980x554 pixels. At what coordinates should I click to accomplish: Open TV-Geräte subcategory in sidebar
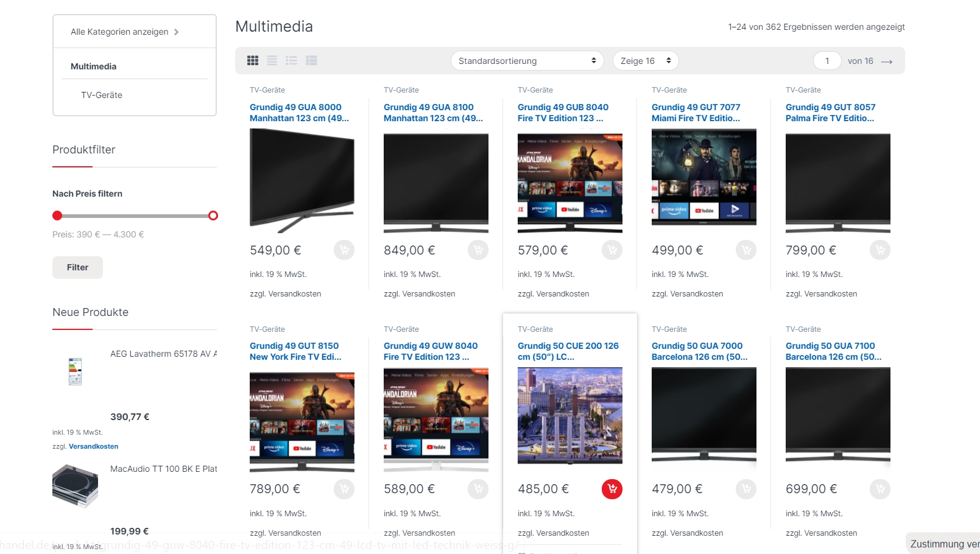coord(102,95)
